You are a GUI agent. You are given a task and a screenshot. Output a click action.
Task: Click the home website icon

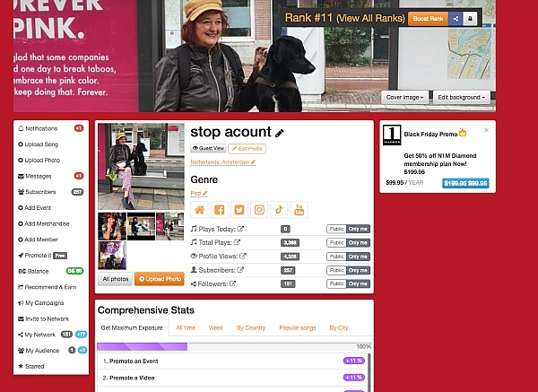pos(199,210)
